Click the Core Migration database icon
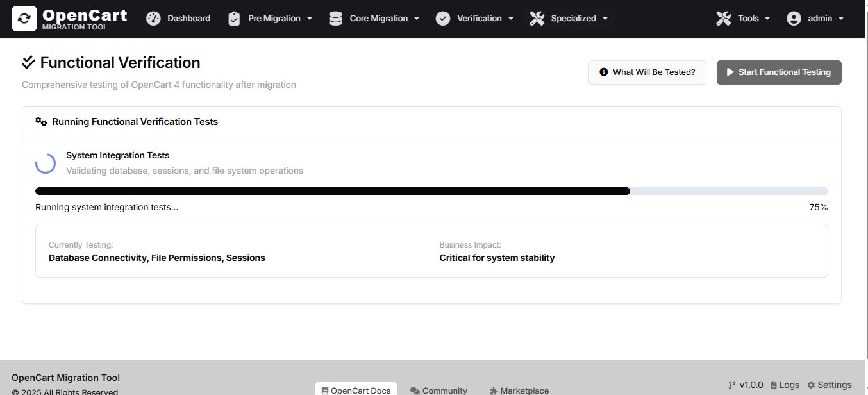 coord(335,19)
